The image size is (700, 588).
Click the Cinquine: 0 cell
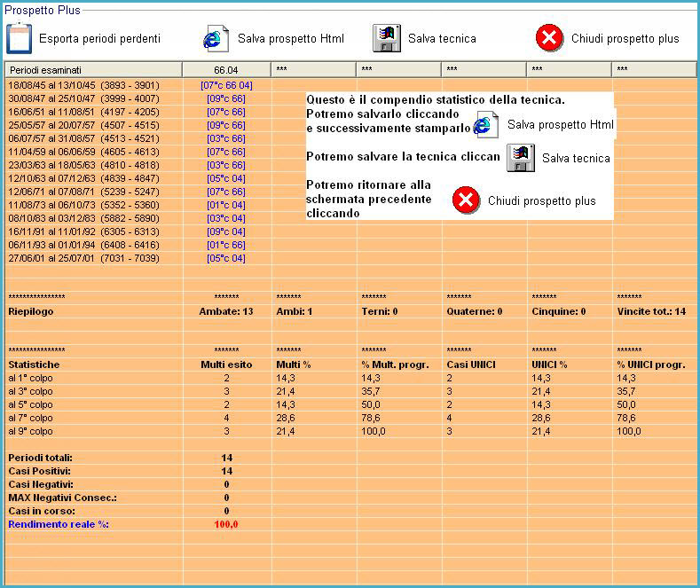(558, 311)
